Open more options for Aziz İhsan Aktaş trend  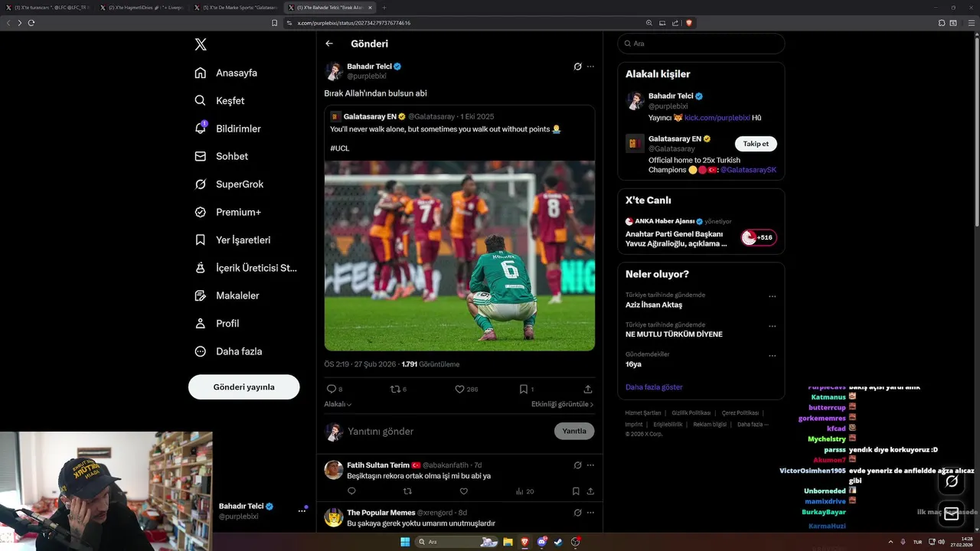click(x=772, y=297)
